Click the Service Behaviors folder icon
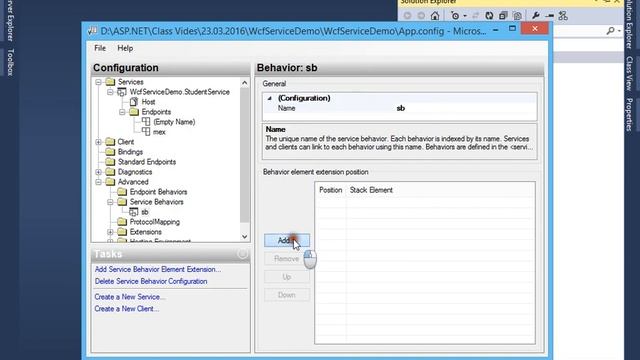Viewport: 640px width, 360px height. tap(122, 202)
